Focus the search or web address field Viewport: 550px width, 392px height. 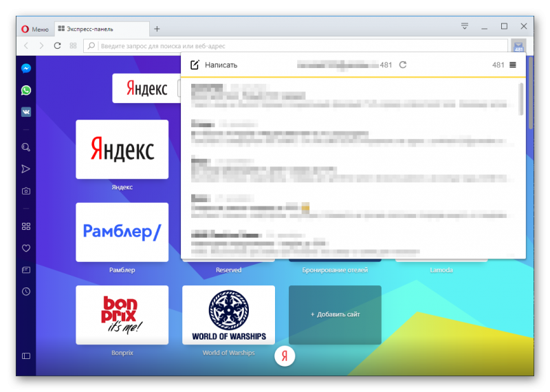296,45
